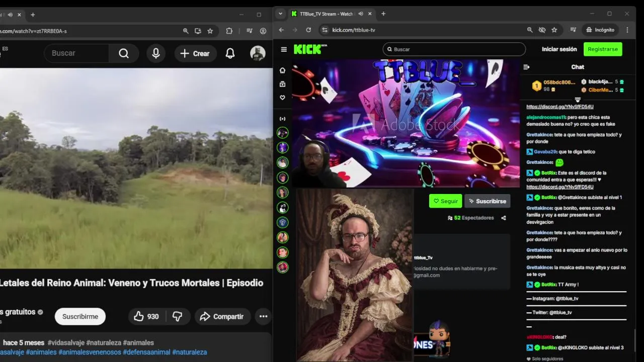Image resolution: width=644 pixels, height=362 pixels.
Task: Open the YouTube account avatar menu
Action: [x=258, y=53]
